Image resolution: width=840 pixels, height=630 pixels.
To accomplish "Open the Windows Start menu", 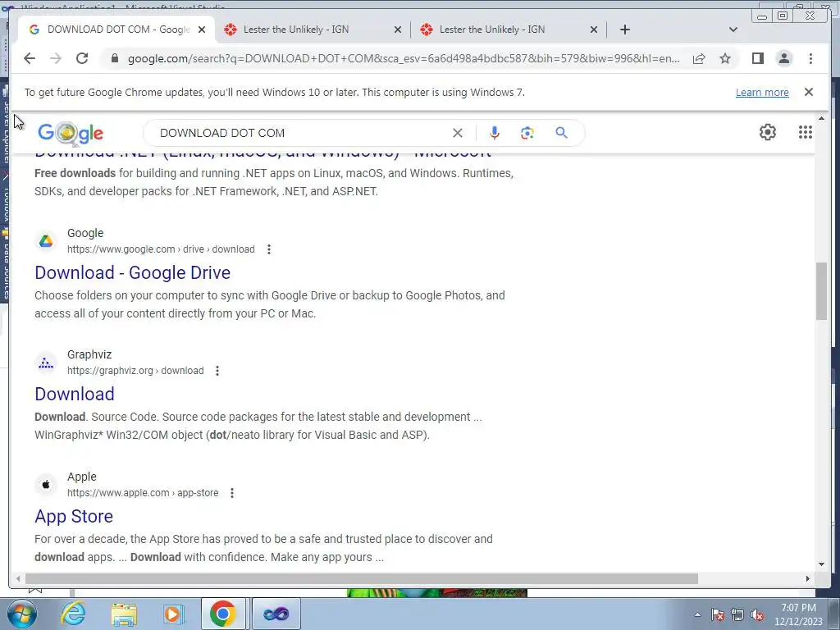I will tap(21, 614).
